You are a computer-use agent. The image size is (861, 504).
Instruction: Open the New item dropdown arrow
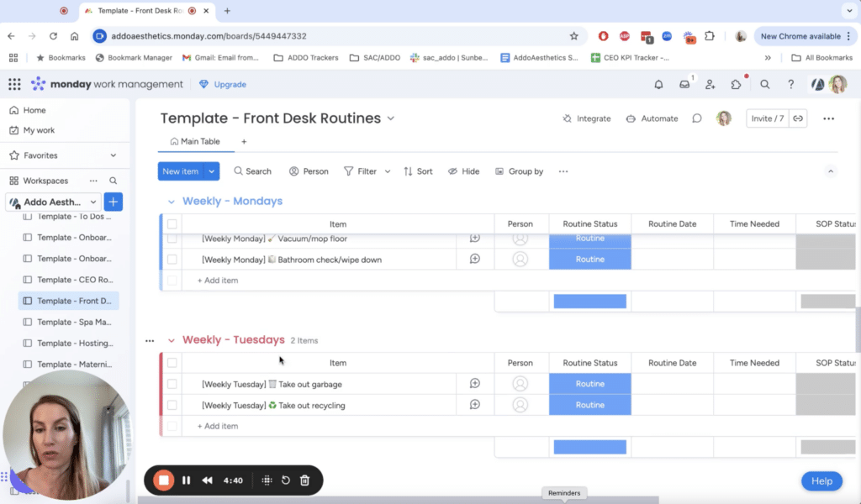click(x=212, y=171)
